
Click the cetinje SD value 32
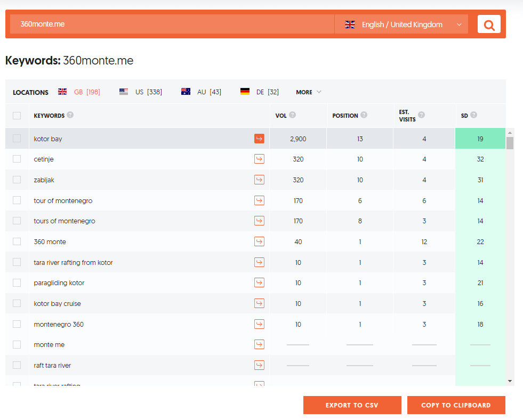480,159
